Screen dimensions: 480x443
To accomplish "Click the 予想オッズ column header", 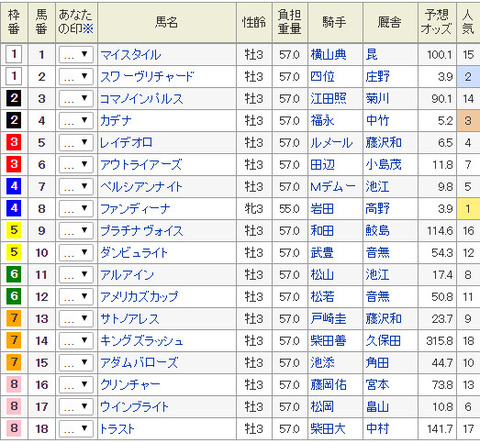I will 437,22.
